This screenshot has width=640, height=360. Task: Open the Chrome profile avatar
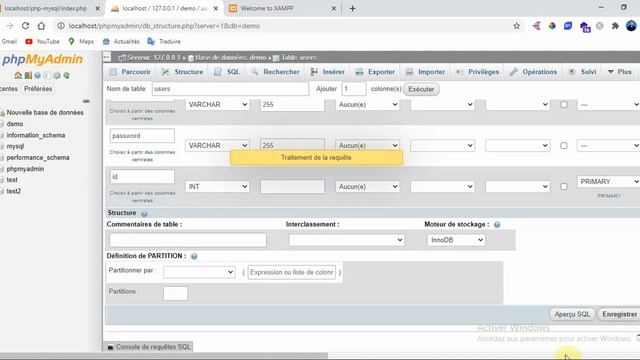pos(631,26)
